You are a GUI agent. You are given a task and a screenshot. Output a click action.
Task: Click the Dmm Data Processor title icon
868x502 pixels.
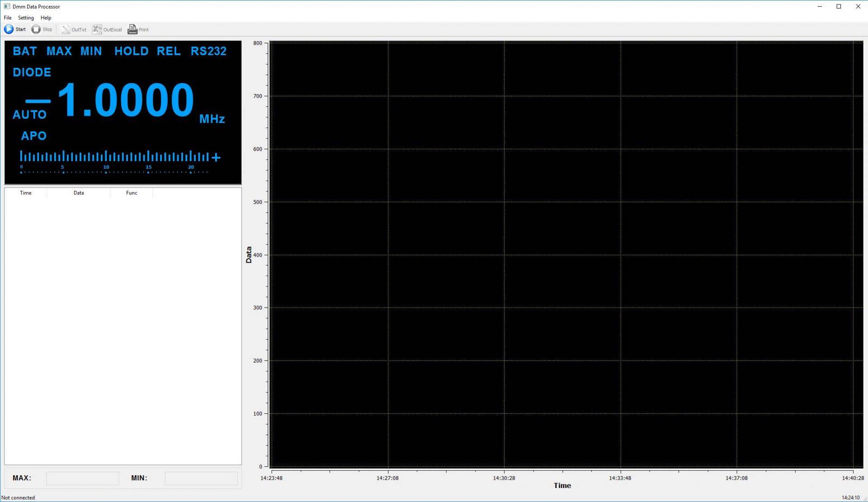(x=7, y=6)
